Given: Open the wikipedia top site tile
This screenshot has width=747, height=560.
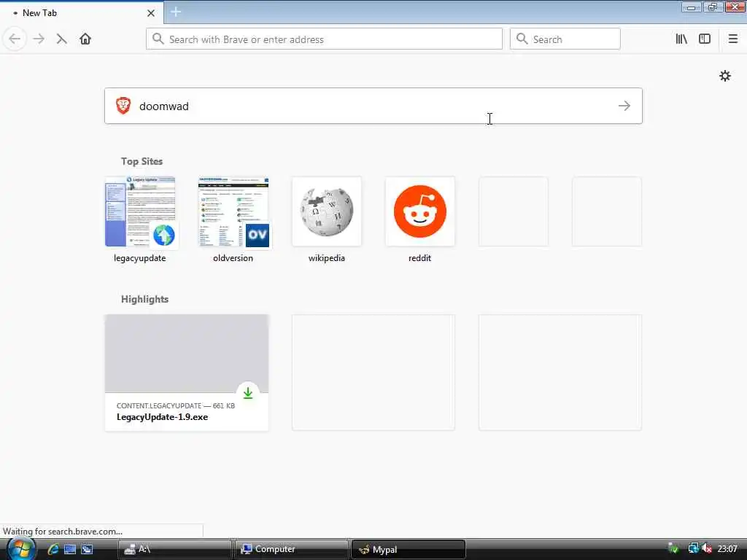Looking at the screenshot, I should pos(327,212).
